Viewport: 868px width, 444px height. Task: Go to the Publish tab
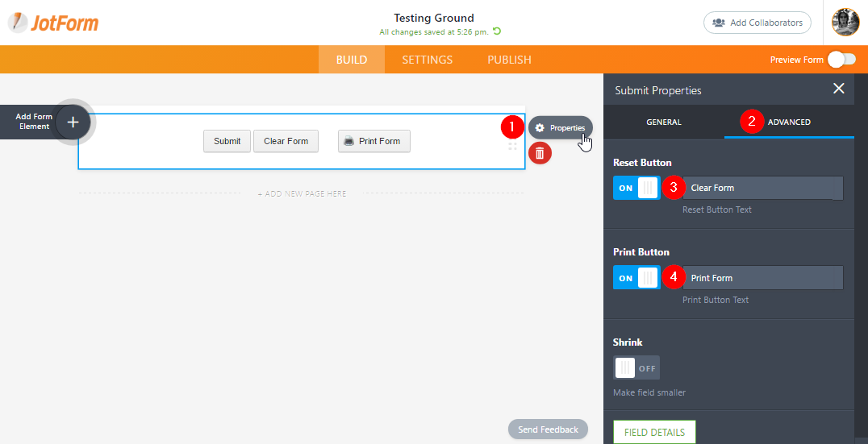coord(509,60)
